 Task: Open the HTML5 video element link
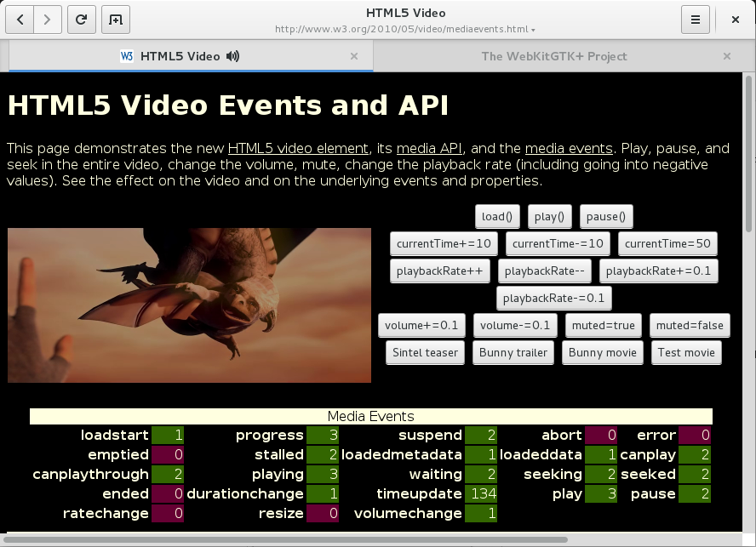pos(298,148)
